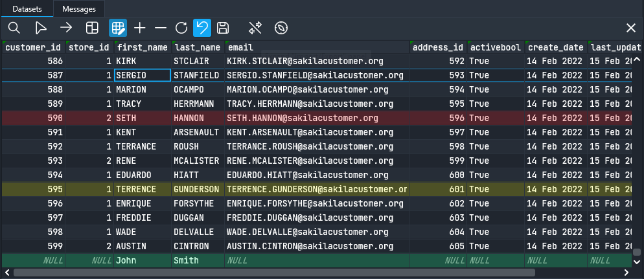Save changes with the floppy disk icon
Viewport: 644px width, 279px height.
[223, 28]
